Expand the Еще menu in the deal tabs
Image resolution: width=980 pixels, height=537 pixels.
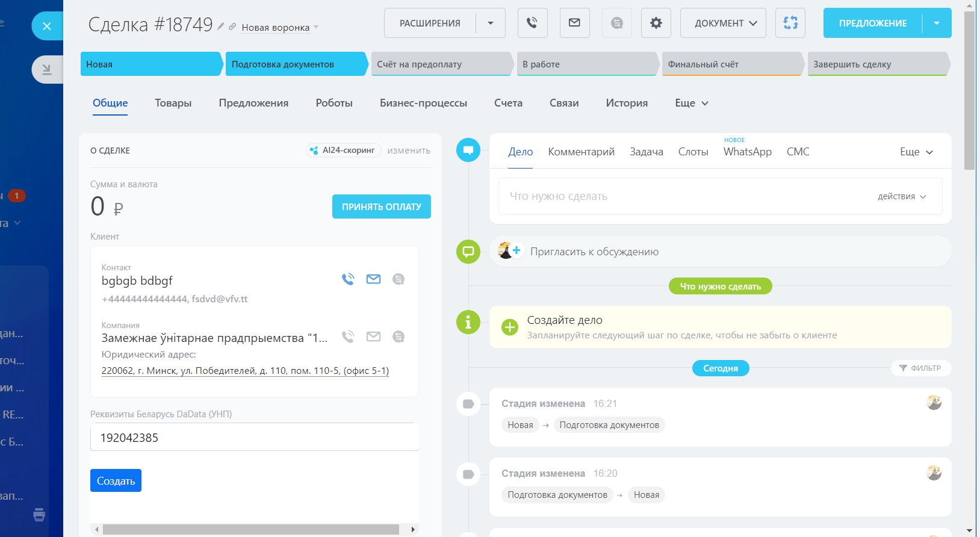[692, 103]
